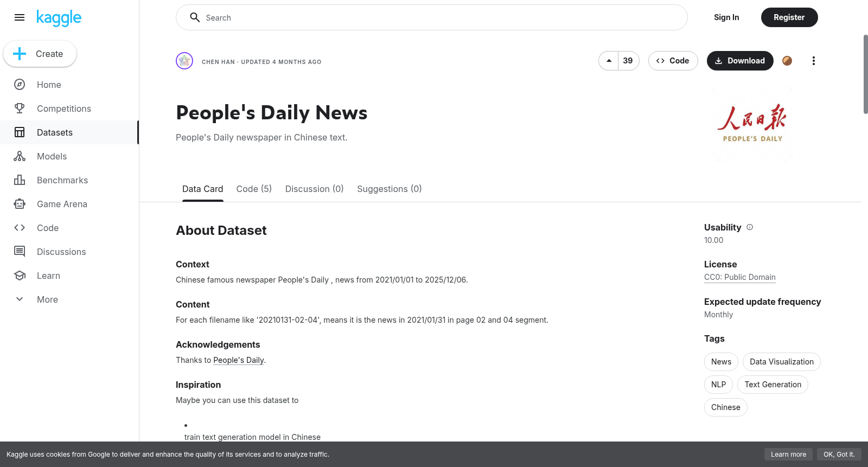Click the Code angle-brackets sidebar icon
The height and width of the screenshot is (467, 868).
point(20,228)
